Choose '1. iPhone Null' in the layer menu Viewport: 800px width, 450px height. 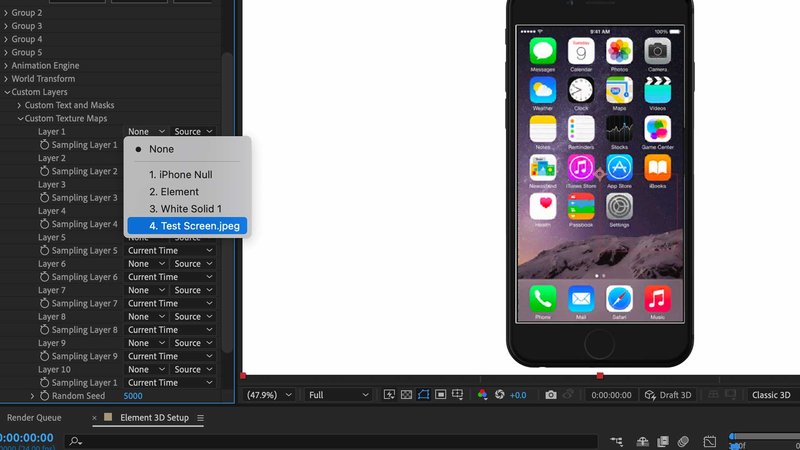180,175
